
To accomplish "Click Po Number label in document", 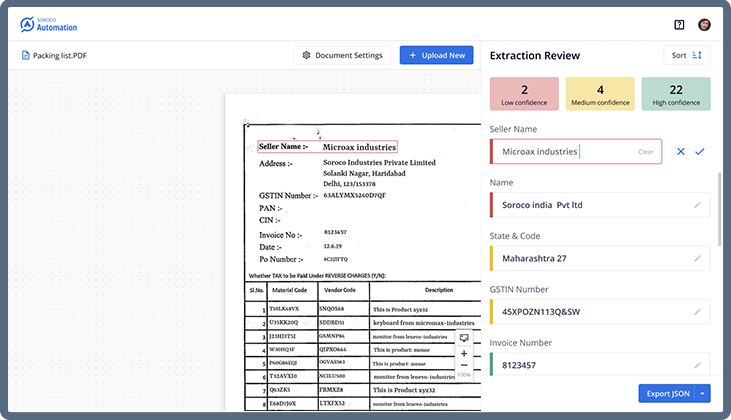I will (x=281, y=259).
